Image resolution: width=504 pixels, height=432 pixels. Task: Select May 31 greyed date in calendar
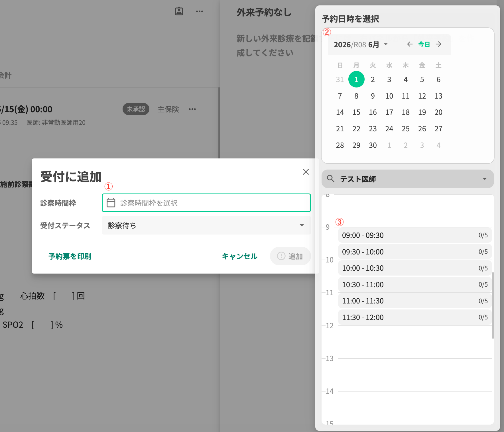tap(340, 80)
